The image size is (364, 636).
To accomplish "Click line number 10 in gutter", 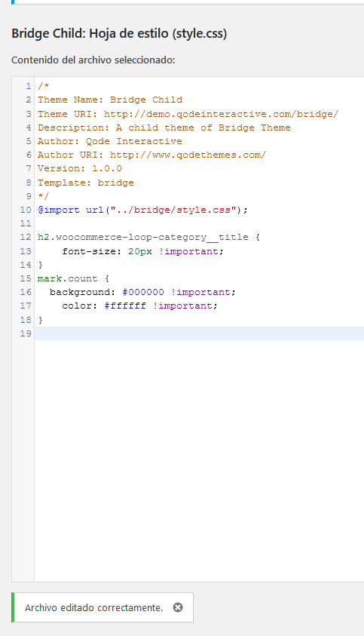I will (x=26, y=210).
